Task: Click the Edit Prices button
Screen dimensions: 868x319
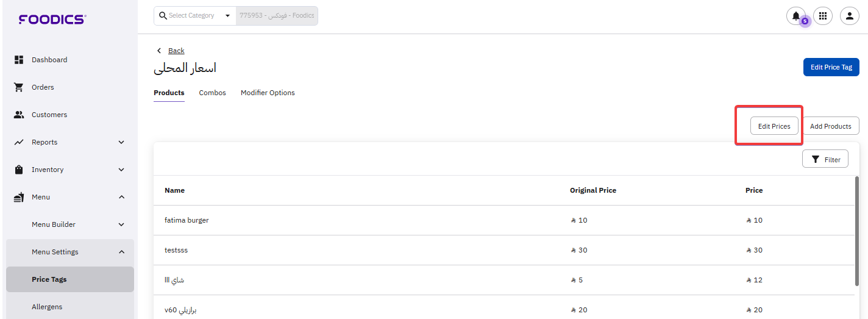Action: click(774, 126)
